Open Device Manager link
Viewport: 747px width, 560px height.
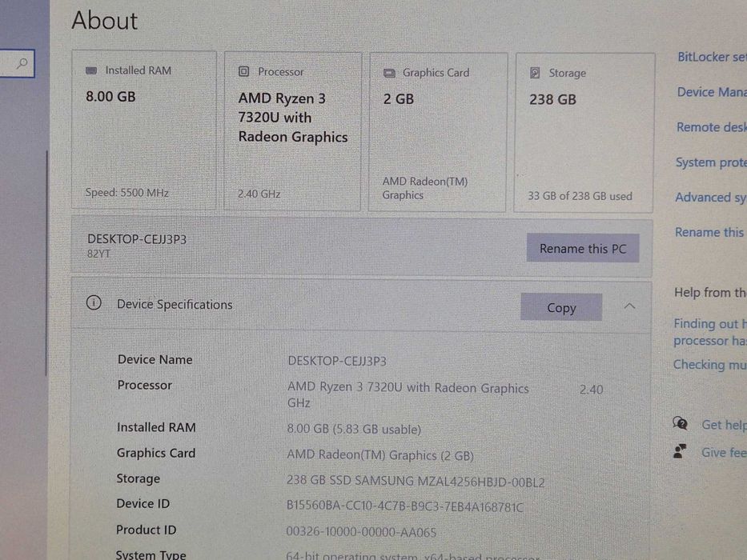click(x=712, y=92)
